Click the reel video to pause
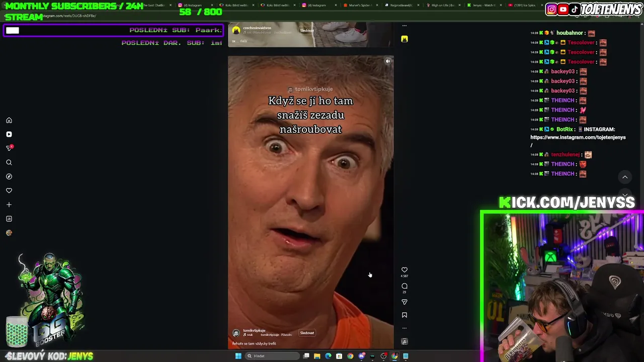The width and height of the screenshot is (644, 362). click(x=311, y=201)
